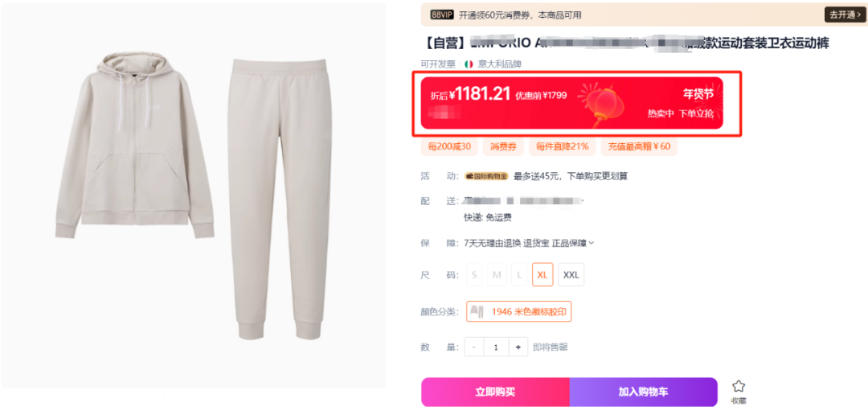The image size is (868, 419).
Task: Click the 每200减30 coupon tag
Action: (449, 147)
